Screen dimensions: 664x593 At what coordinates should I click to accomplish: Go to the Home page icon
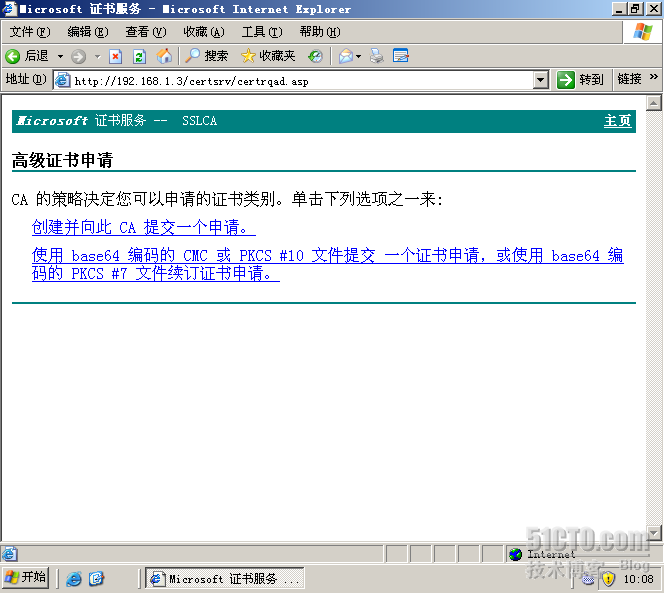pos(164,56)
